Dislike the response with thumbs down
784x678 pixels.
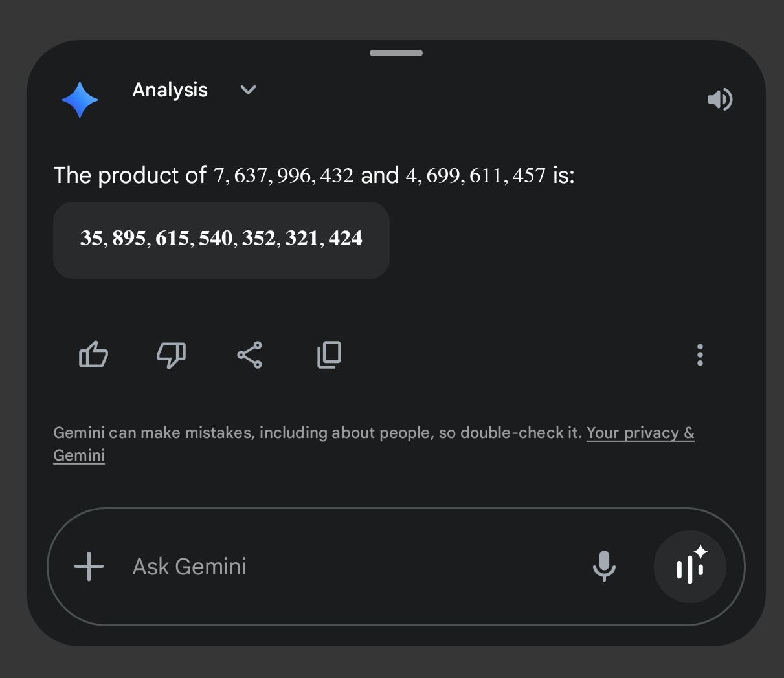coord(171,355)
